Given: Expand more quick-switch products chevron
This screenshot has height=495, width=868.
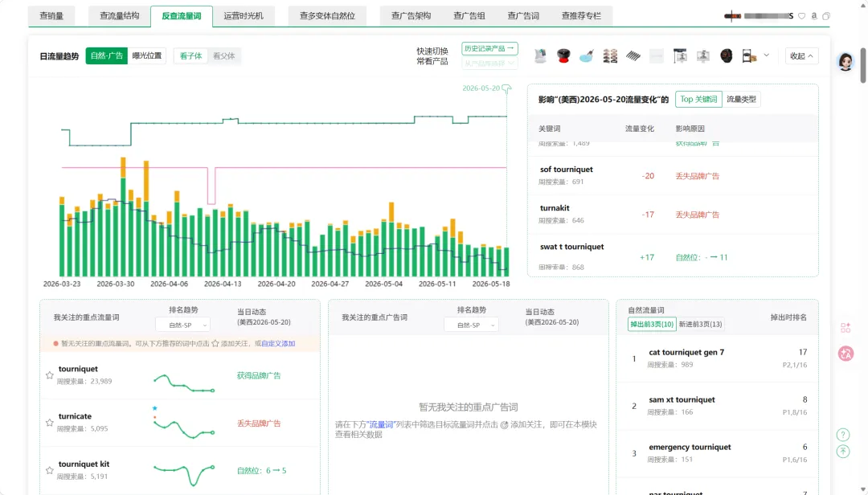Looking at the screenshot, I should pos(767,55).
